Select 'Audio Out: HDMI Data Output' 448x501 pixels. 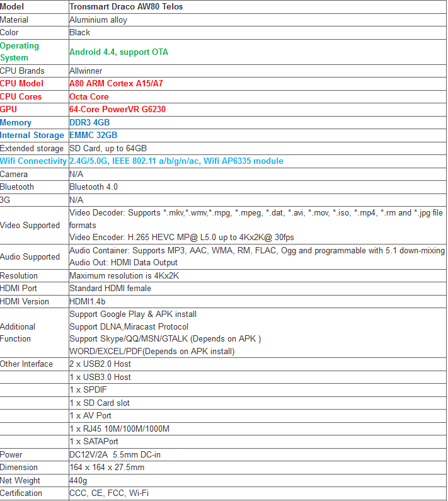(x=123, y=263)
